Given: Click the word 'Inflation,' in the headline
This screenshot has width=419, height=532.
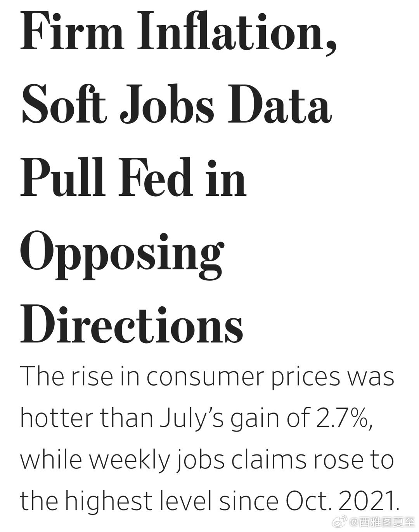Looking at the screenshot, I should pyautogui.click(x=237, y=31).
